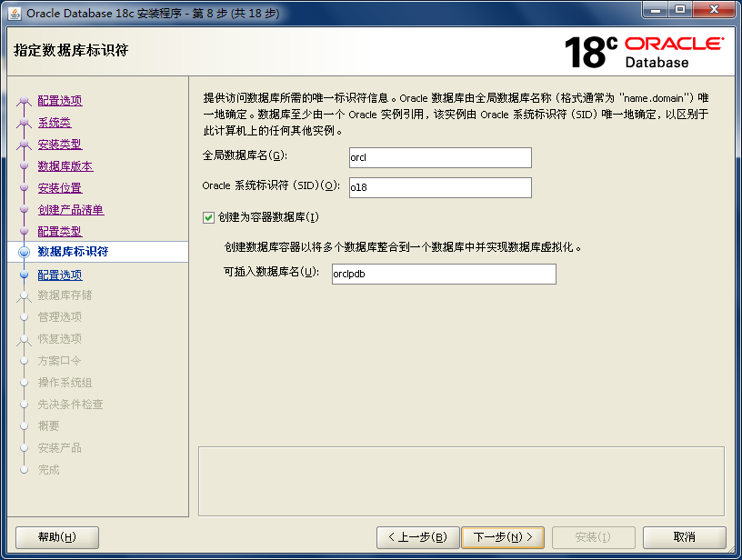Click the 管理选项 step text

60,317
